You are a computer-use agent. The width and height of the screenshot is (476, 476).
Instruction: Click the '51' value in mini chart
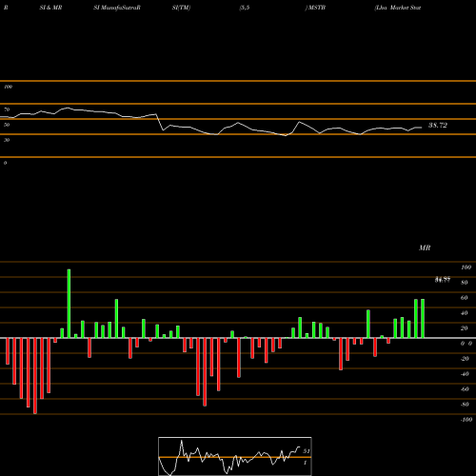pyautogui.click(x=306, y=451)
